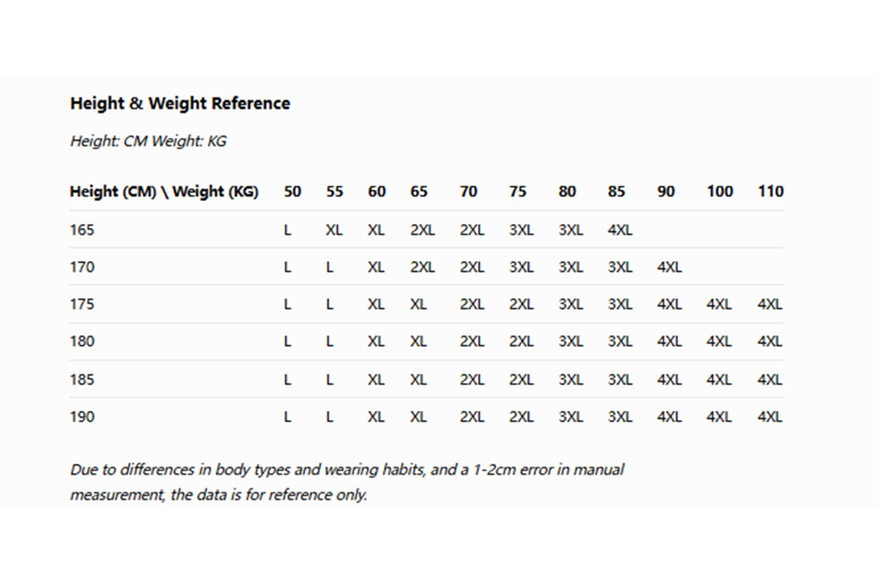Click the 4XL cell in the 165 row
The height and width of the screenshot is (588, 879).
[x=620, y=230]
